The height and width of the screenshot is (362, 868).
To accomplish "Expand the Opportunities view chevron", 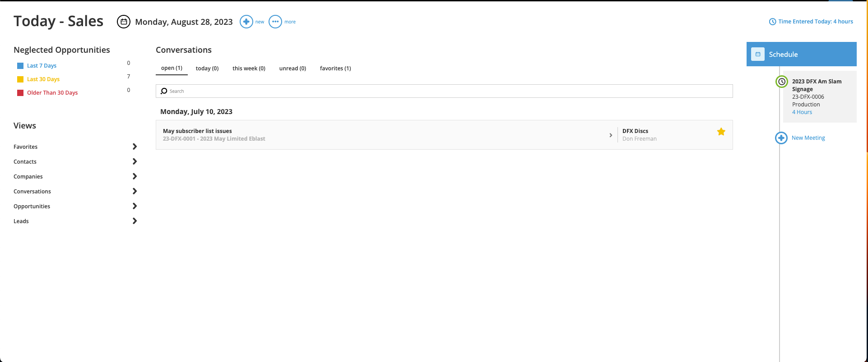I will tap(135, 206).
